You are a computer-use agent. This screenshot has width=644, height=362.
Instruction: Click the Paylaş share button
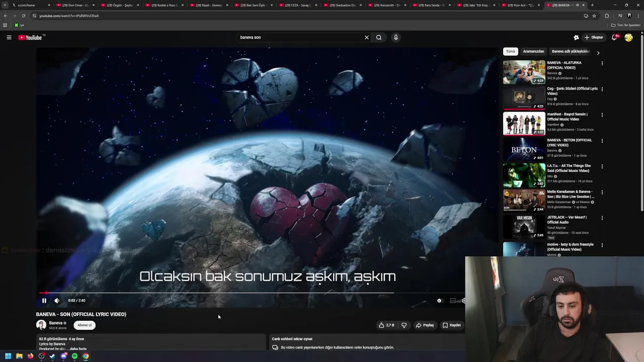pos(425,325)
